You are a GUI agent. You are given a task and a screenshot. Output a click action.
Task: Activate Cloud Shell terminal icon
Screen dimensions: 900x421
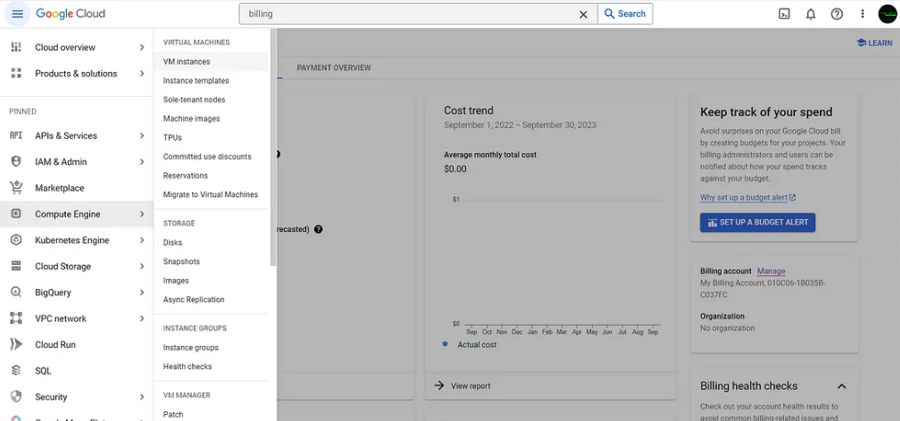click(x=784, y=14)
